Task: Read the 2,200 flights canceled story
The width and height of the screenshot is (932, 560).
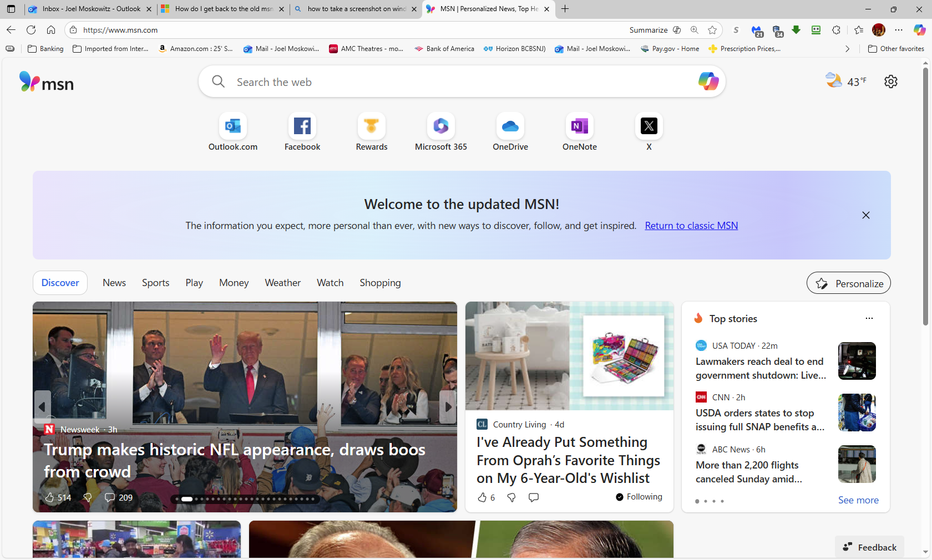Action: pyautogui.click(x=749, y=472)
